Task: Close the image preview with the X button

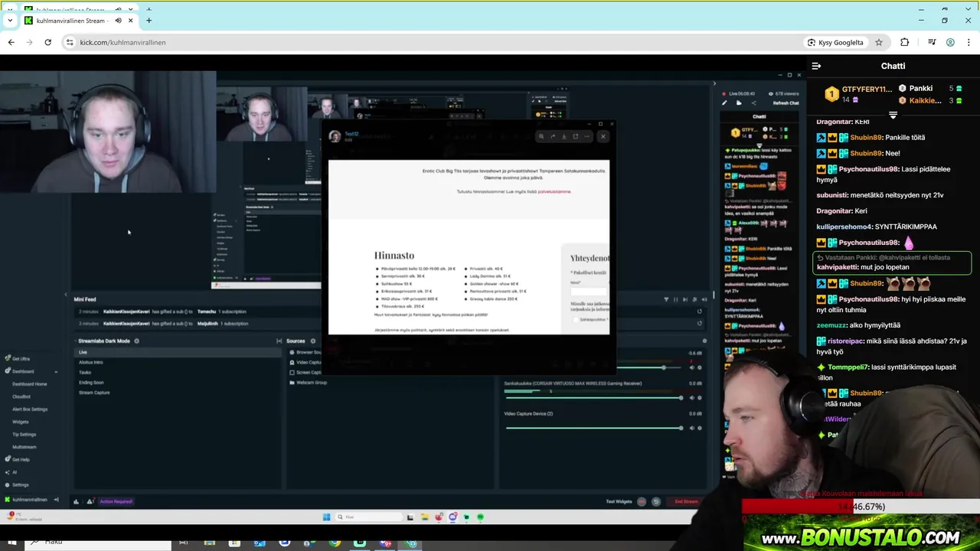Action: pos(603,136)
